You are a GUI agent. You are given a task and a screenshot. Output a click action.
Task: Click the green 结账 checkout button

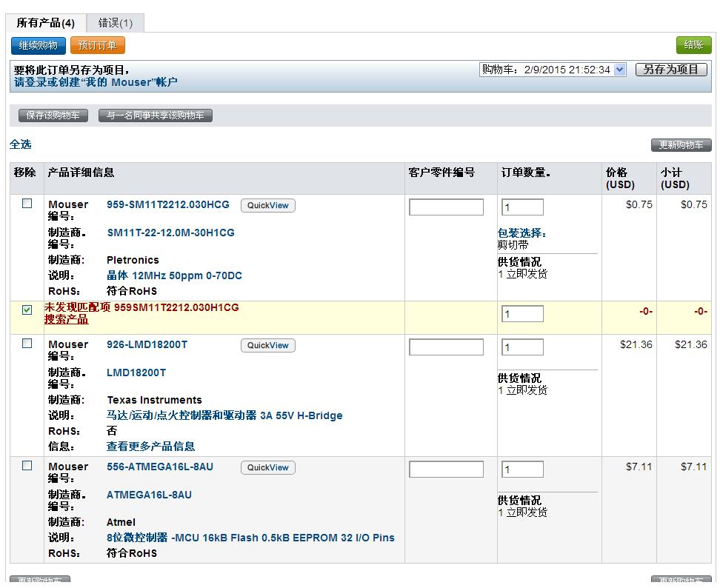[x=693, y=45]
